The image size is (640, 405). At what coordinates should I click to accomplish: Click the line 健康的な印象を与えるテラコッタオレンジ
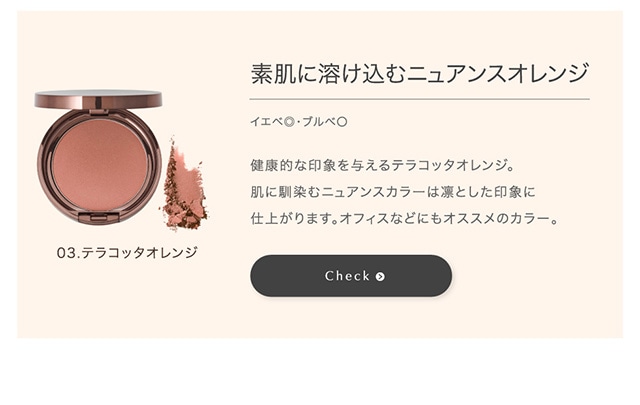point(382,165)
